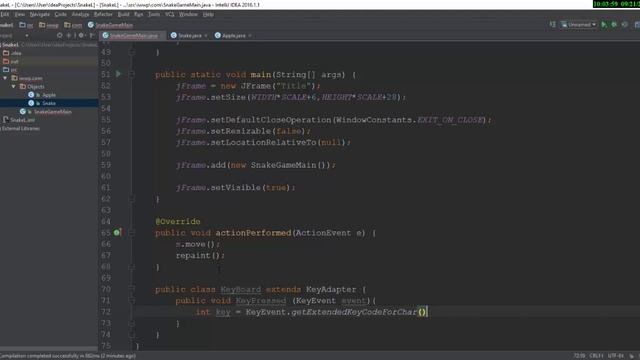Close the Snake.java tab
The image size is (640, 360).
(206, 36)
